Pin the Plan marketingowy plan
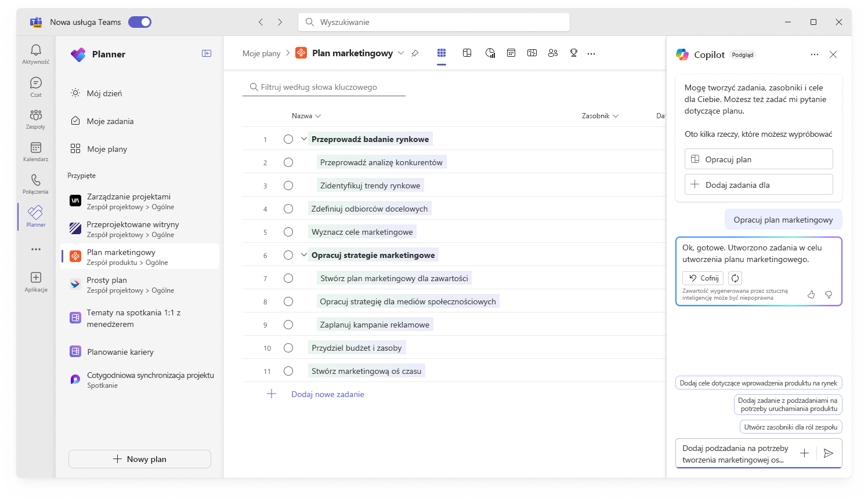The height and width of the screenshot is (502, 868). pos(415,53)
